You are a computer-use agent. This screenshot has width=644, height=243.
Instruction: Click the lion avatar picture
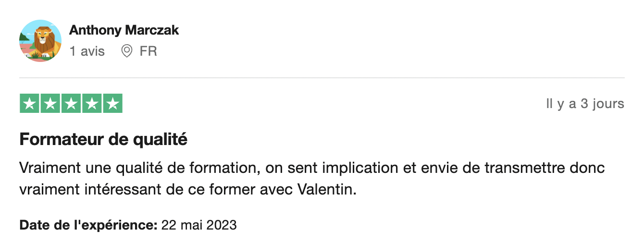(40, 41)
